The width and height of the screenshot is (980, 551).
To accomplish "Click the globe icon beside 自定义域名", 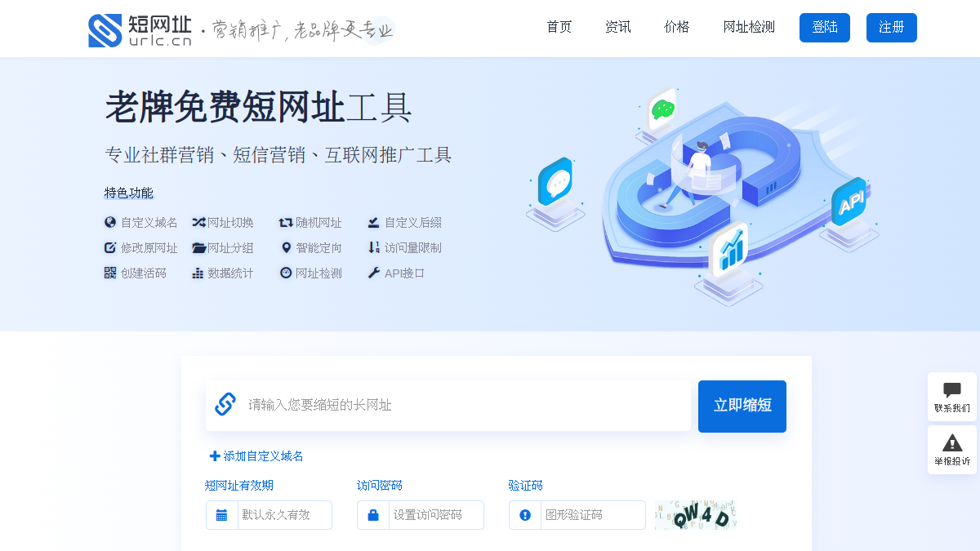I will coord(110,222).
